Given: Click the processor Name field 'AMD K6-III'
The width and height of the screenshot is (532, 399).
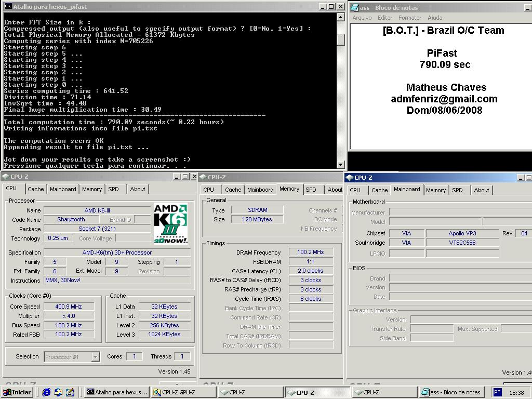Looking at the screenshot, I should [97, 210].
